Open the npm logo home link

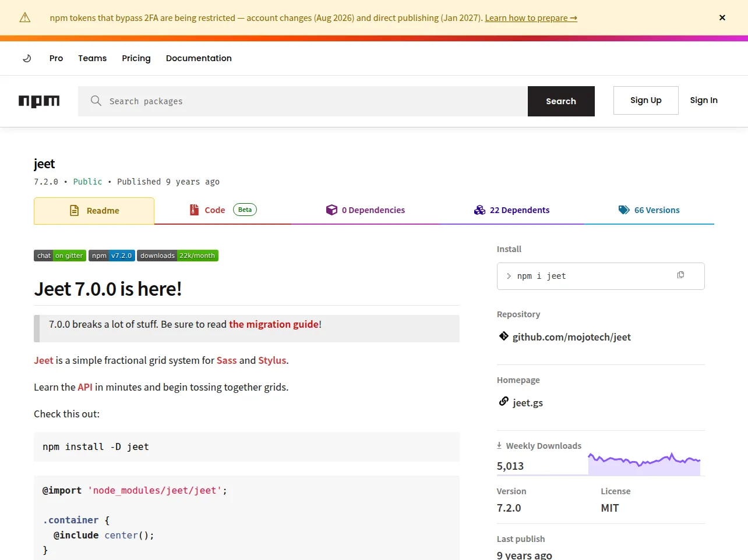pyautogui.click(x=39, y=101)
